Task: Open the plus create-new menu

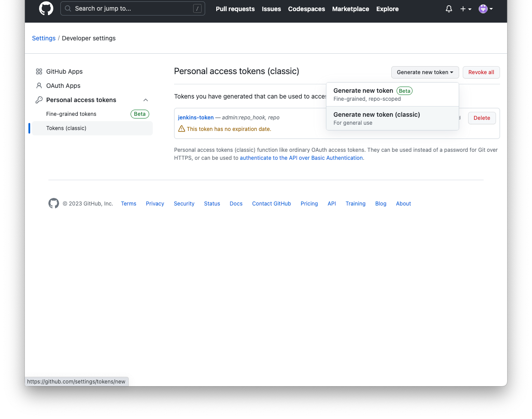Action: click(x=465, y=9)
